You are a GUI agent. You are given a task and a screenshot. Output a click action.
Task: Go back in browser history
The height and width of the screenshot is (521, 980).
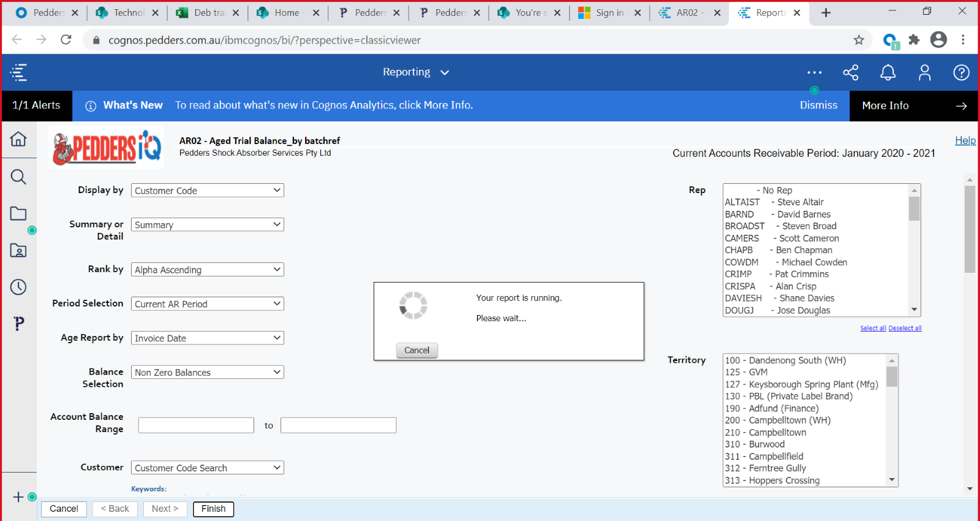pyautogui.click(x=17, y=40)
